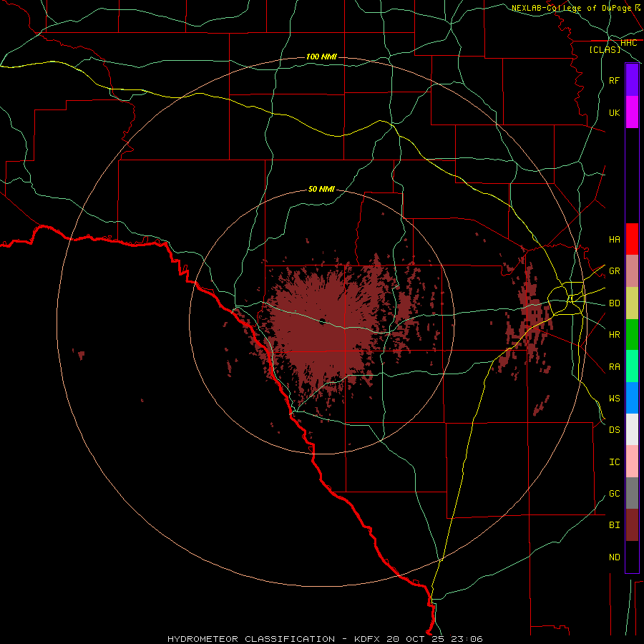This screenshot has width=644, height=644.
Task: Click the 50 NMI range ring label
Action: (x=321, y=189)
